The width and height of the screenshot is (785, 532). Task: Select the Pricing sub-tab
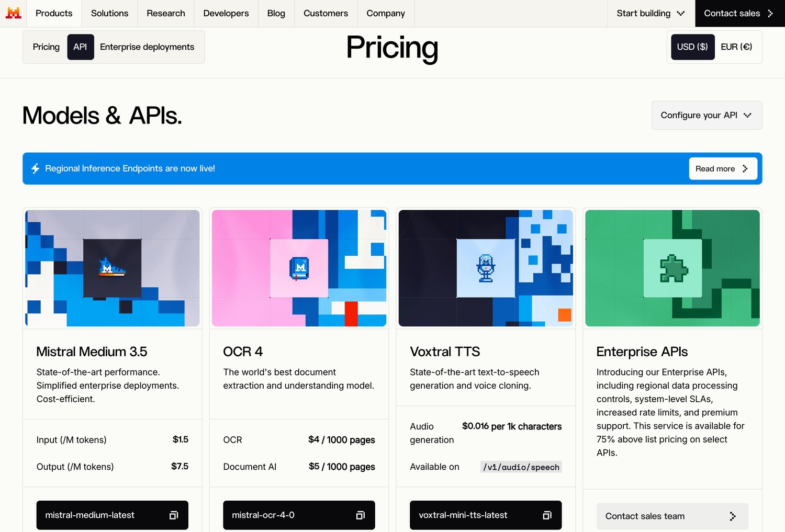click(x=46, y=47)
